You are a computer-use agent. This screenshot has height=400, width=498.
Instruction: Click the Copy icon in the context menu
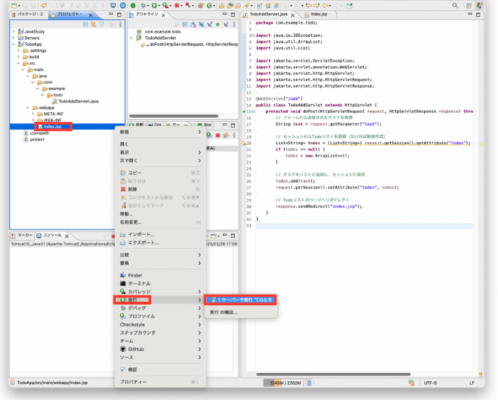123,173
